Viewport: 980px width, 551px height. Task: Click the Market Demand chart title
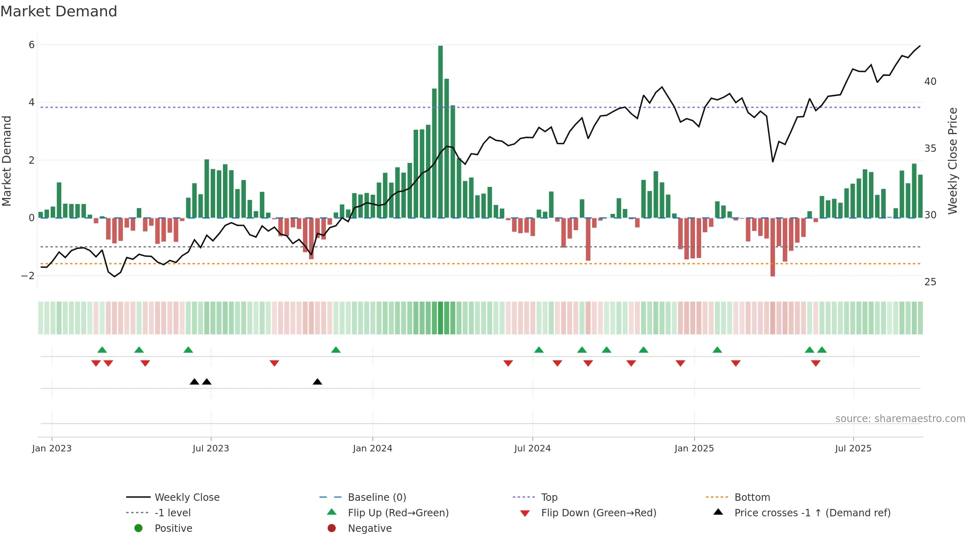tap(59, 11)
